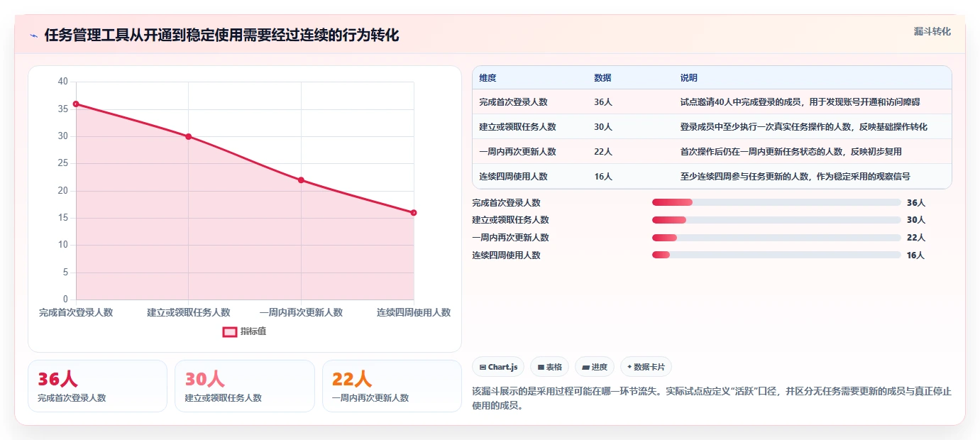Click table value 30人

coord(603,127)
